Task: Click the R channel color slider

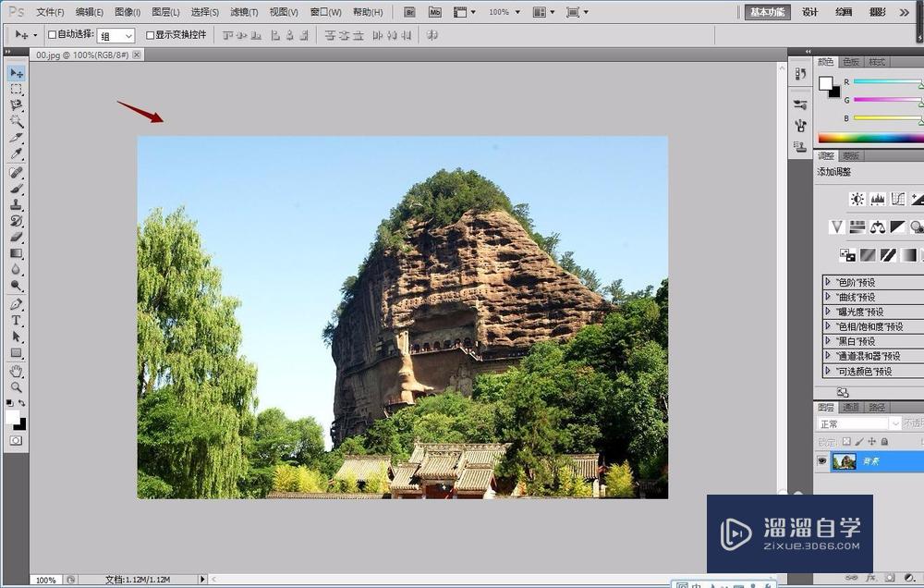Action: coord(889,82)
